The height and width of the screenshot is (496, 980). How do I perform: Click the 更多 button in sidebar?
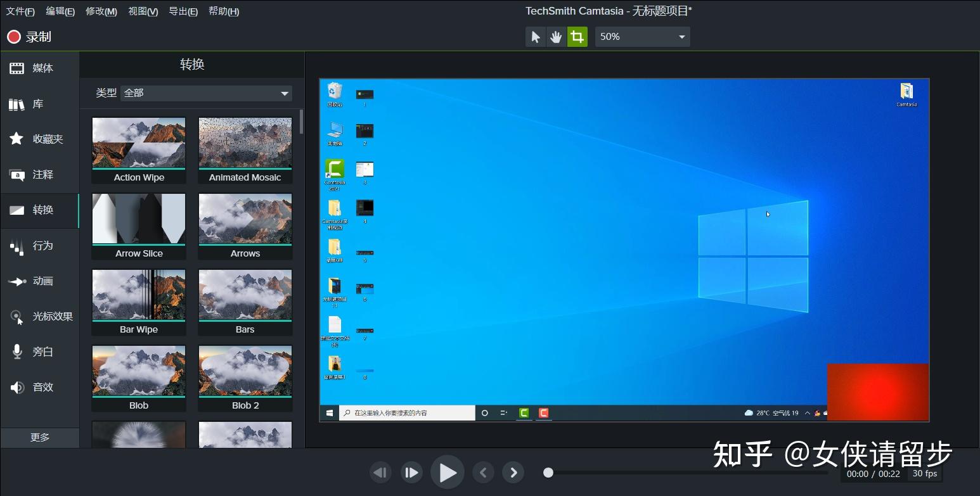40,437
